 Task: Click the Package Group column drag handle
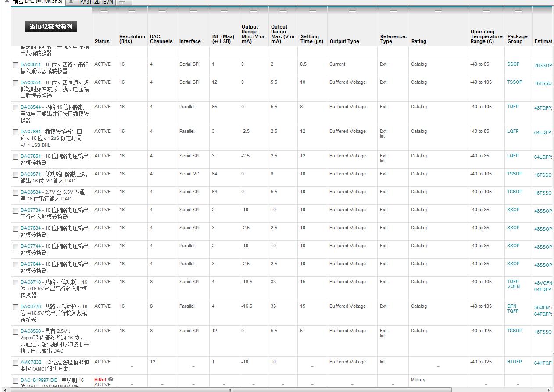coord(518,11)
